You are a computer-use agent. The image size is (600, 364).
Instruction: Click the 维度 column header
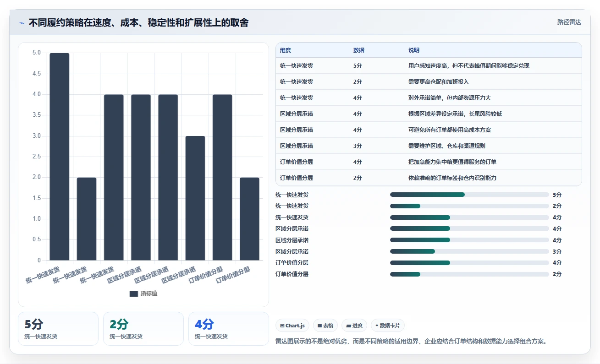[286, 50]
